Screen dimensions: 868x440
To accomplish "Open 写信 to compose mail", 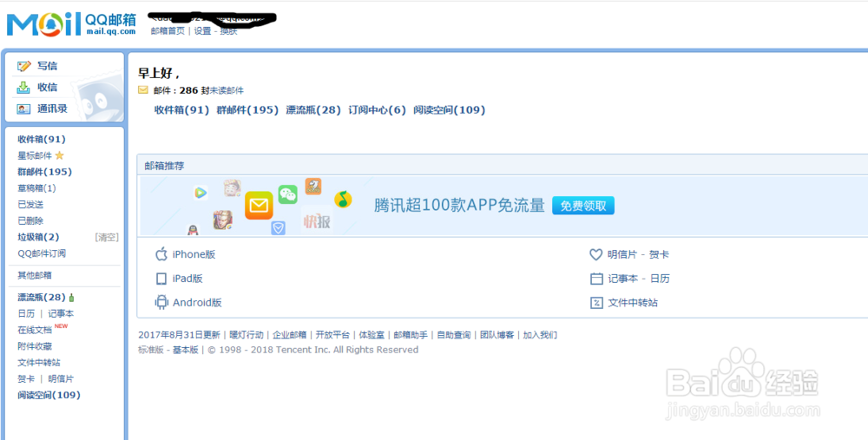I will coord(47,66).
